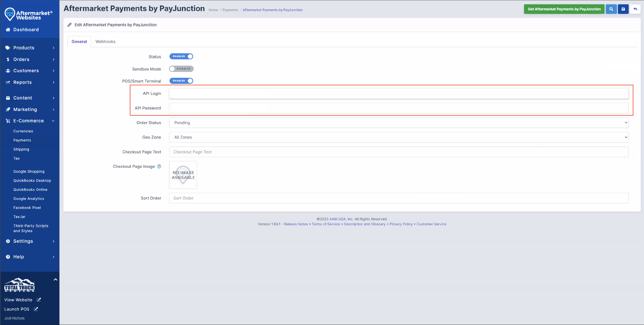Click the Launch POS external link icon
Image resolution: width=644 pixels, height=325 pixels.
(36, 309)
